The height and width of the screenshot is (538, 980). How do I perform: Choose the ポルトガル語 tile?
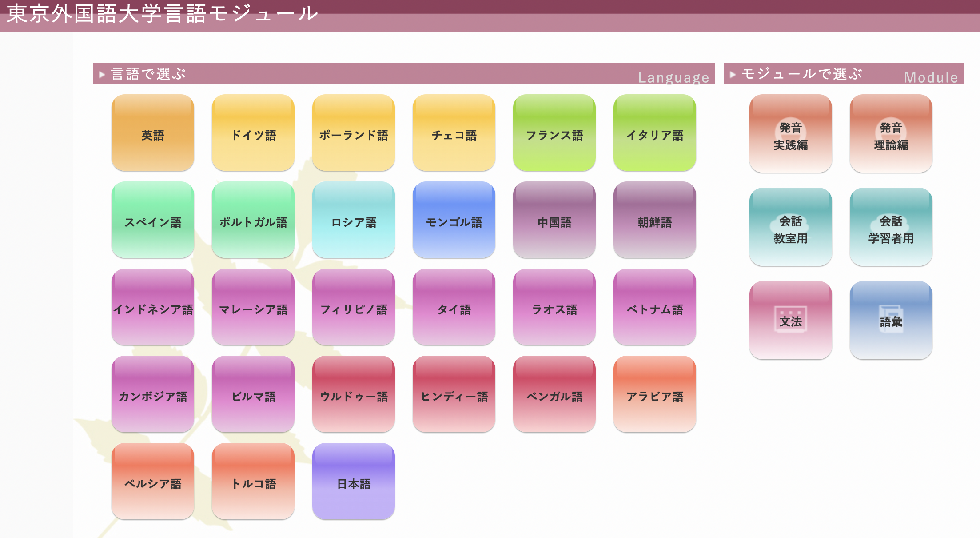tap(253, 220)
